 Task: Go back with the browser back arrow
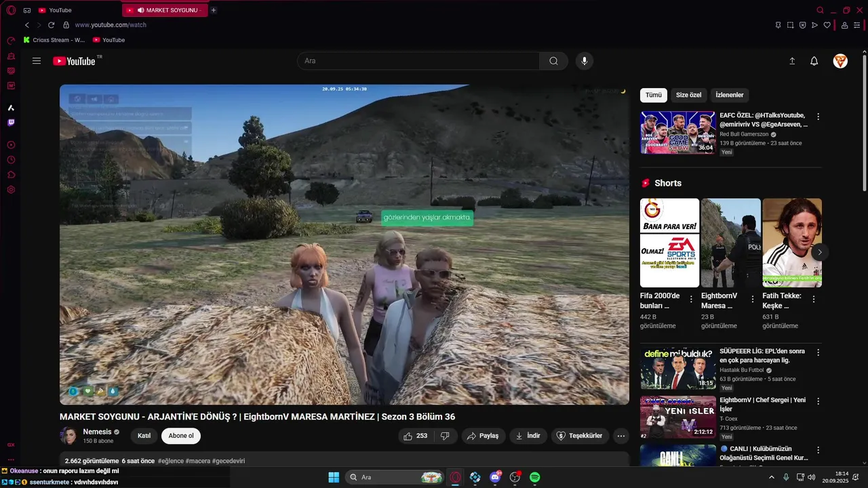point(26,25)
